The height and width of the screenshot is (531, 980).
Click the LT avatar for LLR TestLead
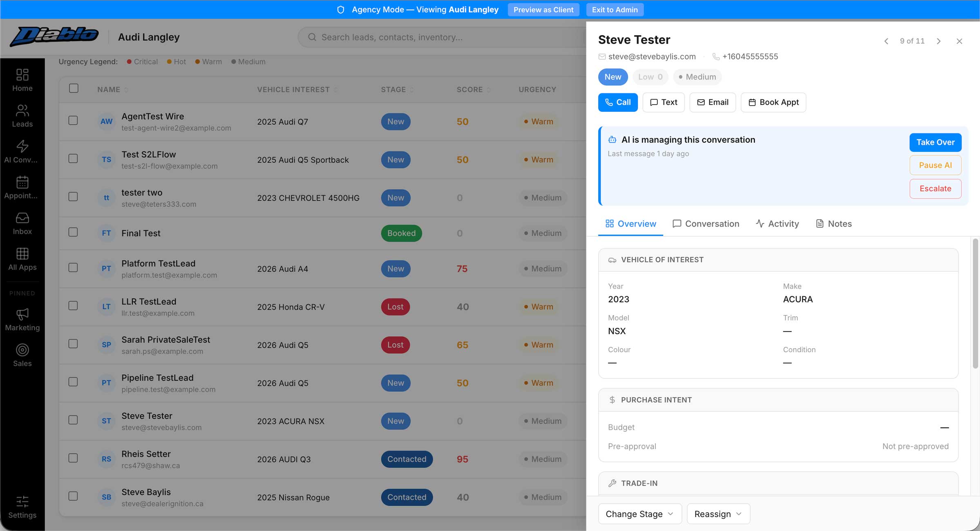coord(106,307)
